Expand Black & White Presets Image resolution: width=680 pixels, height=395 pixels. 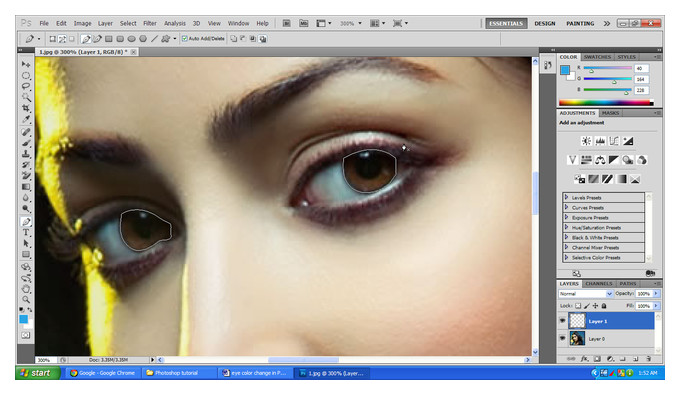[566, 237]
